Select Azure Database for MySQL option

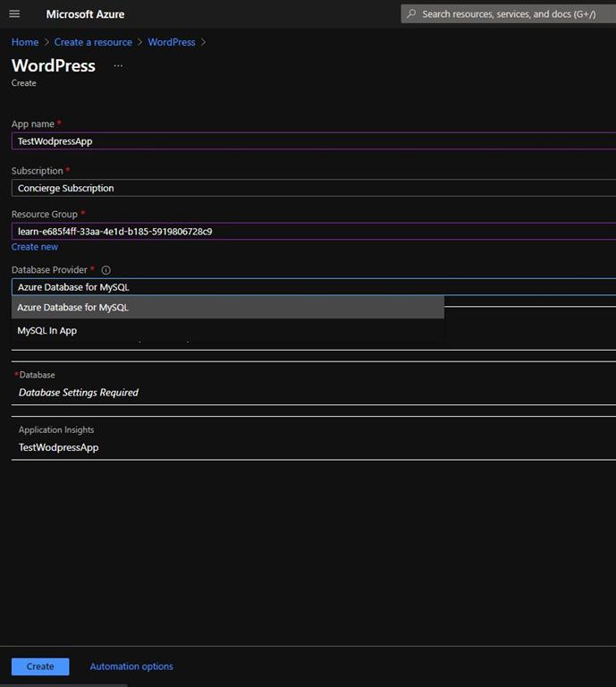[x=228, y=308]
